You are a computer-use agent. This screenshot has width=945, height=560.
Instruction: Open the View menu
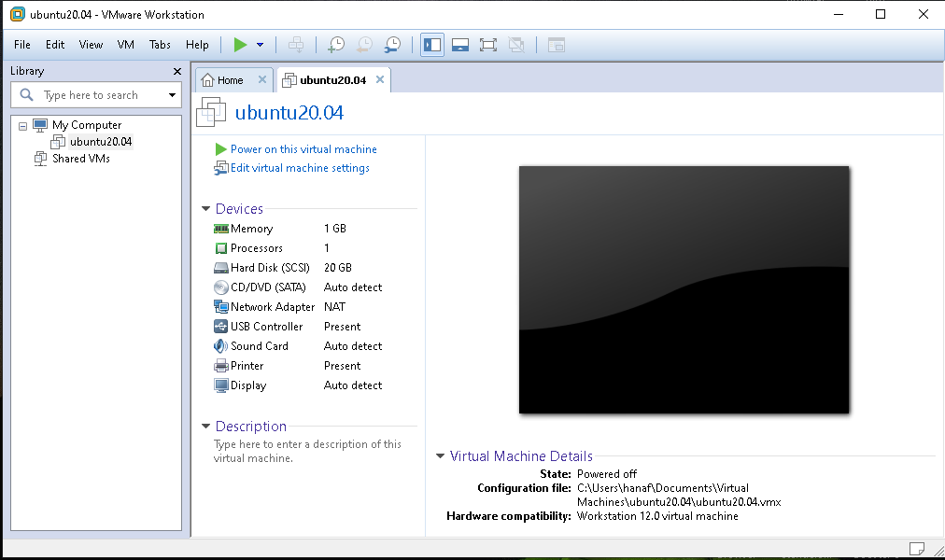coord(91,45)
